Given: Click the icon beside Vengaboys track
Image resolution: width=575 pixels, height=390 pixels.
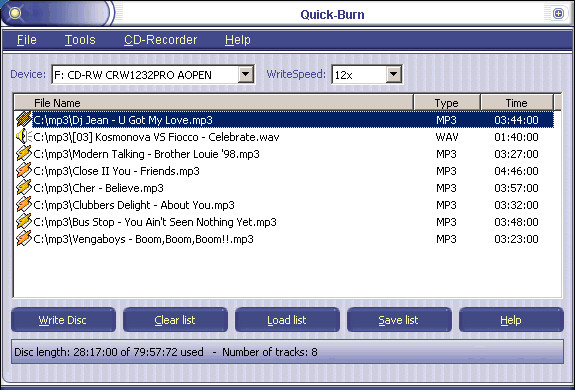Looking at the screenshot, I should click(x=24, y=239).
